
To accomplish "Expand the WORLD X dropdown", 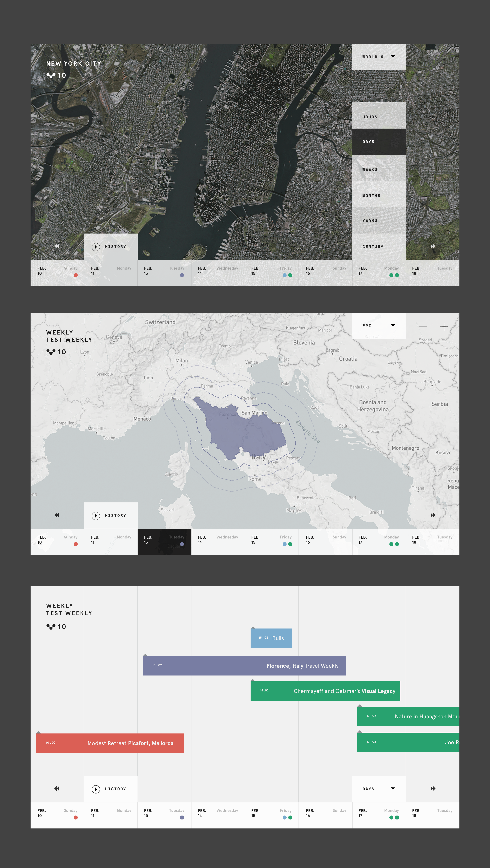I will pyautogui.click(x=379, y=57).
